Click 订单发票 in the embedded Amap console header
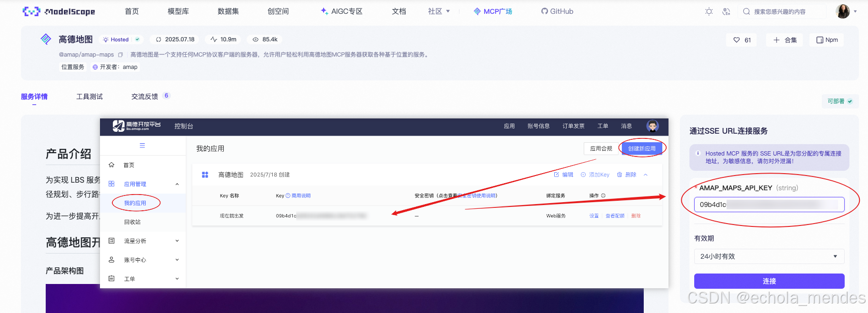This screenshot has height=313, width=868. 573,126
